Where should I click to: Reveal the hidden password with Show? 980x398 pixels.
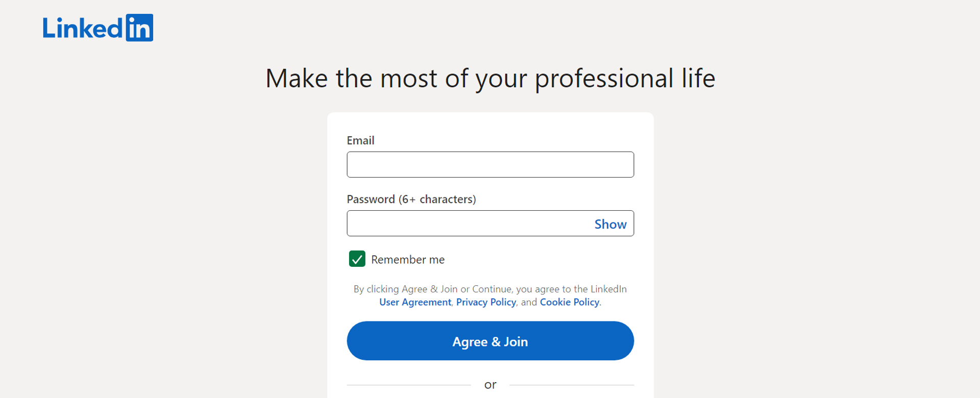(x=610, y=223)
